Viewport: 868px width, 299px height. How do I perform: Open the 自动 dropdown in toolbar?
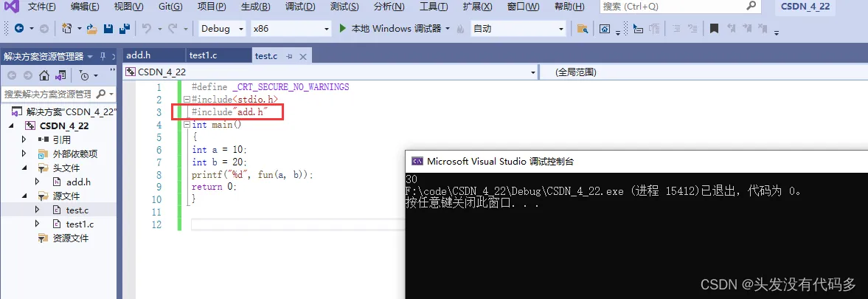[x=518, y=28]
